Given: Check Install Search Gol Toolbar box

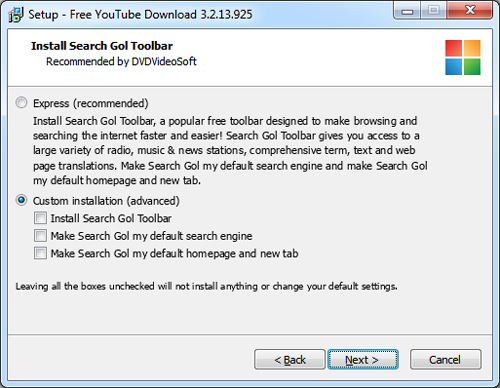Looking at the screenshot, I should [x=40, y=218].
